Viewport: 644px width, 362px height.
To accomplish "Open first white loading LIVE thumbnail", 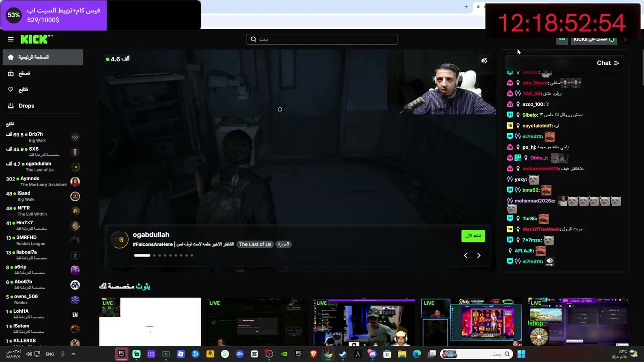I will point(150,322).
